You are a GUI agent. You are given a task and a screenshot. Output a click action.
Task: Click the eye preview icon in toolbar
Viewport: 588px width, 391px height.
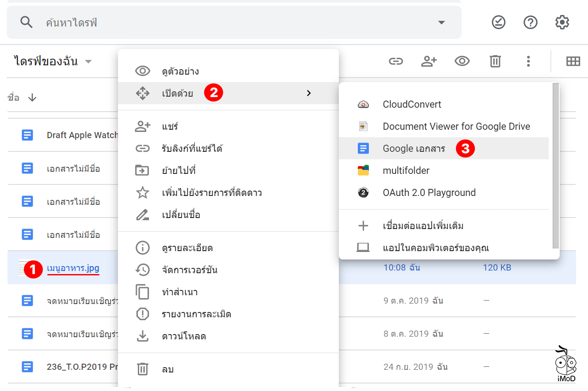pyautogui.click(x=462, y=61)
